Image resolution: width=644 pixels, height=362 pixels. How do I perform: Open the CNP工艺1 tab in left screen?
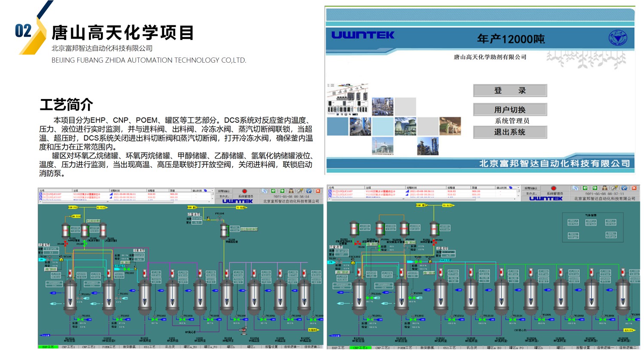[x=69, y=347]
